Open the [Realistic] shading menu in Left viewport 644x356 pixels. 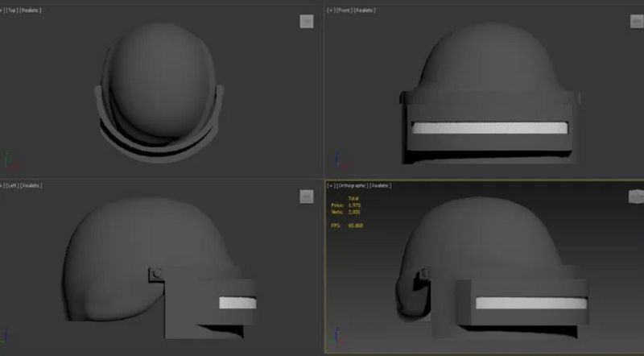[x=31, y=186]
